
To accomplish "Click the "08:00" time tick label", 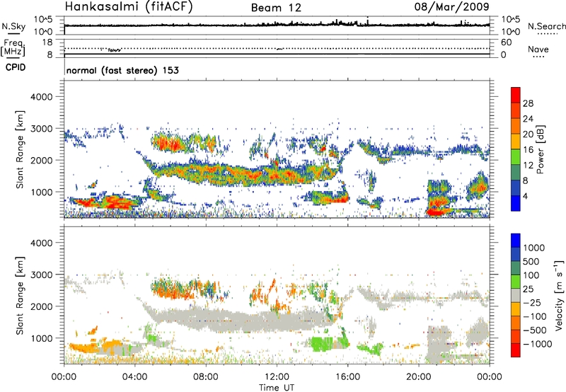I will (206, 377).
